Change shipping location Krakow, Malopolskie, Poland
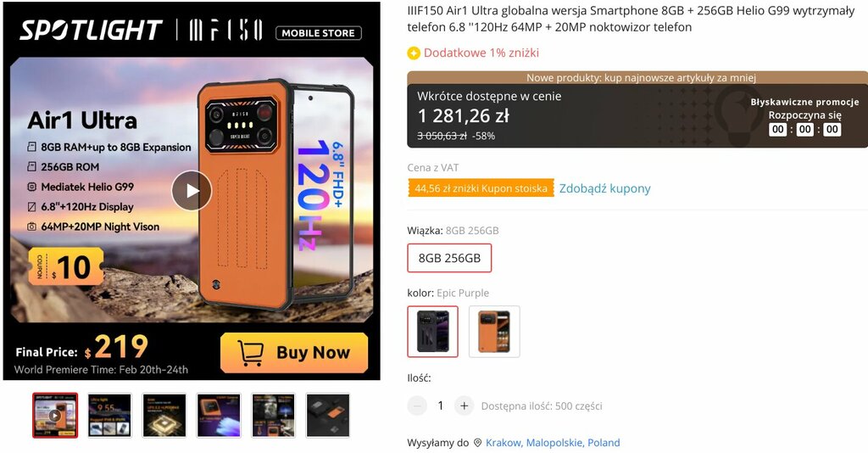868x453 pixels. click(553, 443)
